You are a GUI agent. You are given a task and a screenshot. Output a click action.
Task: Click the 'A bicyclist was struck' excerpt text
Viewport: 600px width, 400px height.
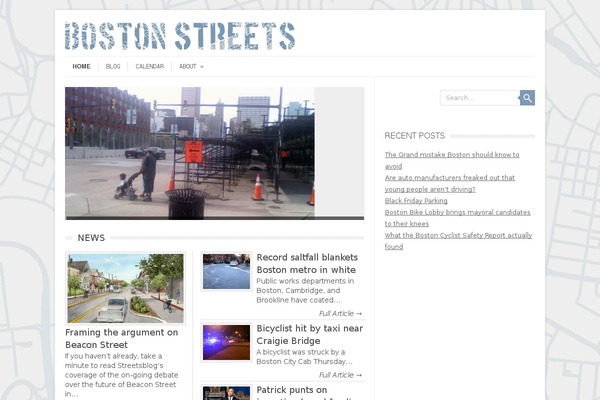pyautogui.click(x=304, y=357)
